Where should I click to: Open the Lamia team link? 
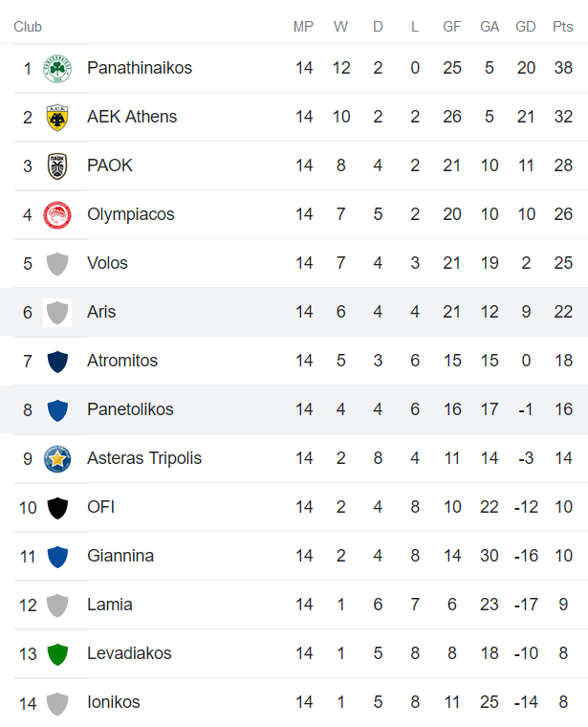109,605
